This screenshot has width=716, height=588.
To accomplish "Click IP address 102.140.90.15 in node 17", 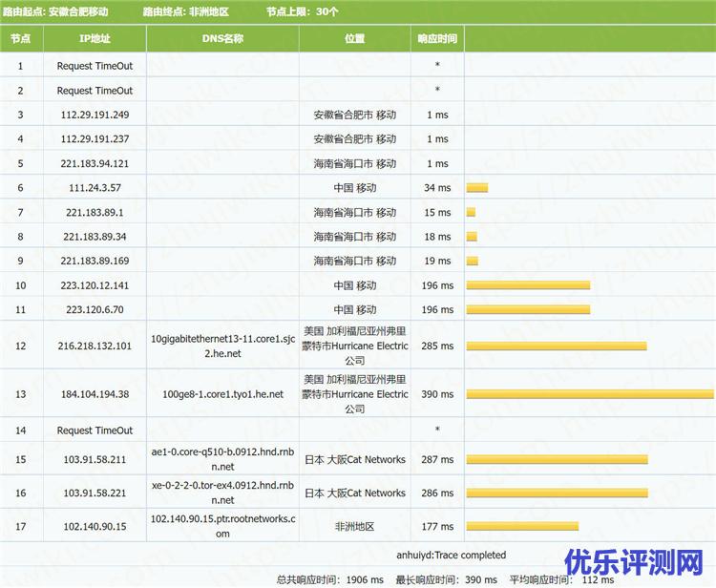I will [x=95, y=526].
